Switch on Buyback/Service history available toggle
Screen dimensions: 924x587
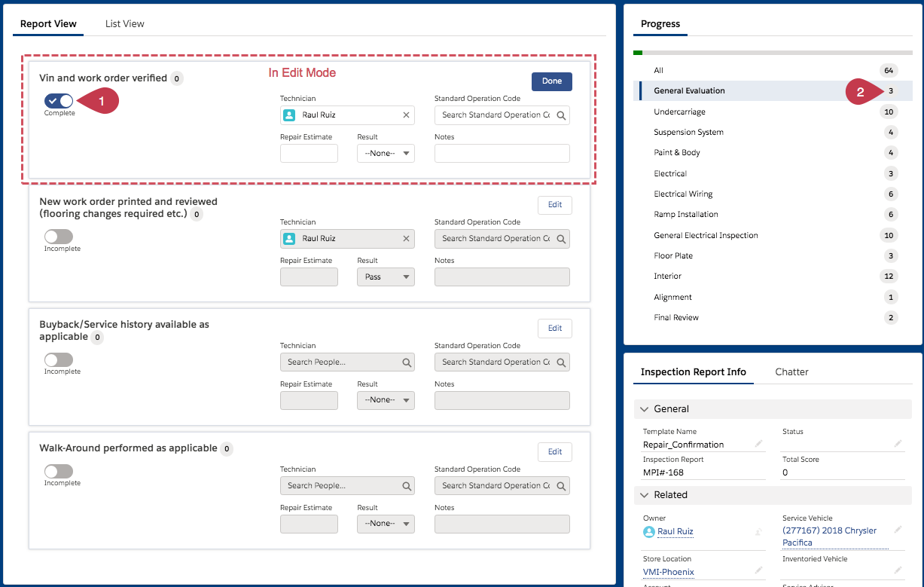coord(59,360)
